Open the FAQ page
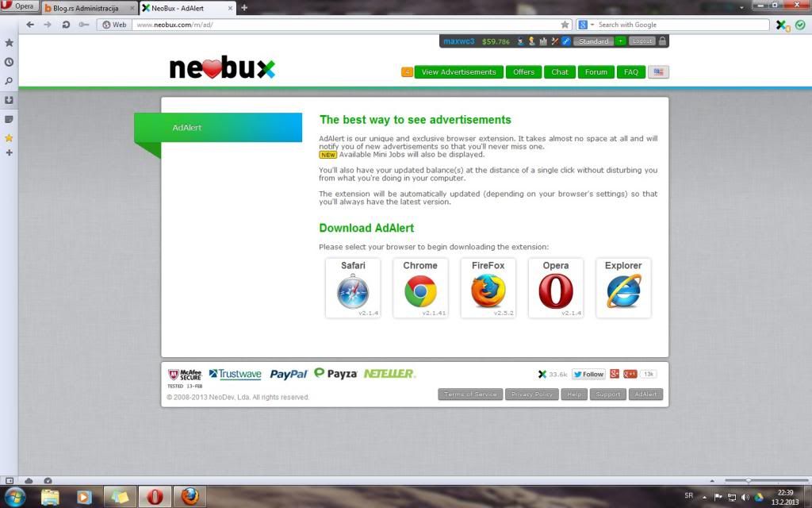 point(631,72)
